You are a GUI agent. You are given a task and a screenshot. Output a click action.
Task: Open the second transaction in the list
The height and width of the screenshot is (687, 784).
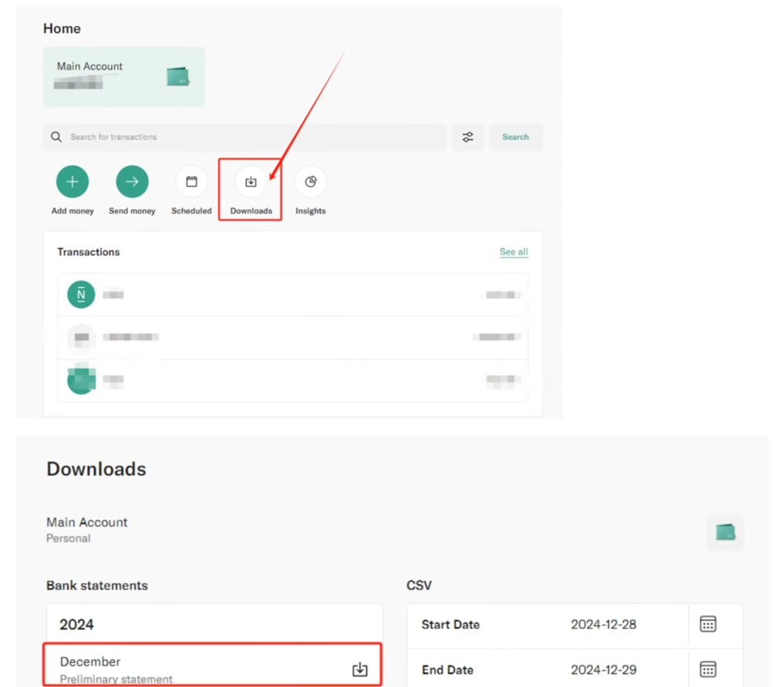[x=292, y=338]
